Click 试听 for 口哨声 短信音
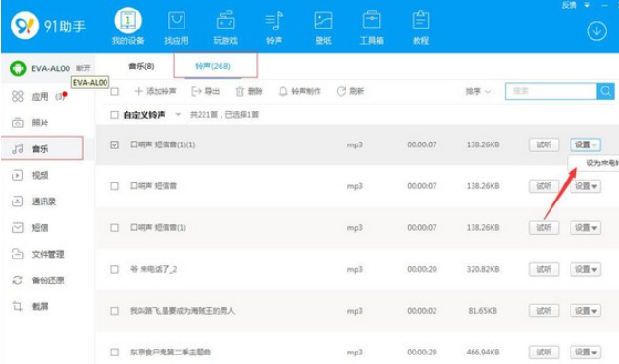 (544, 186)
